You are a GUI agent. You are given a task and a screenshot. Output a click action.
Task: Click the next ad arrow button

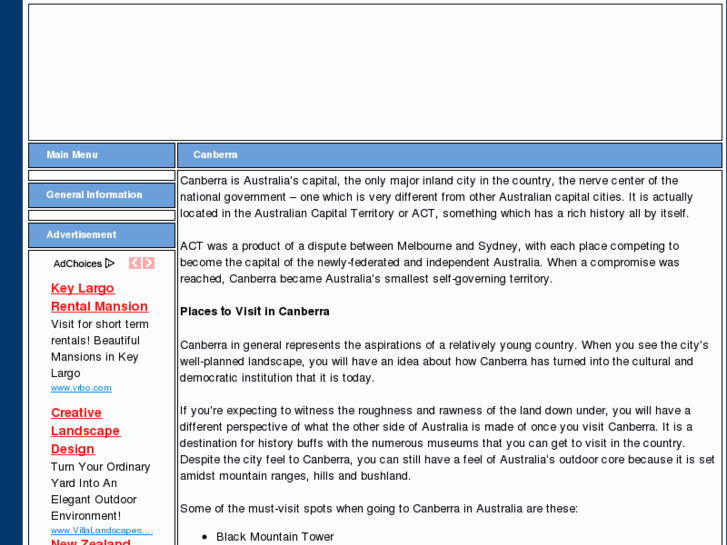coord(149,263)
